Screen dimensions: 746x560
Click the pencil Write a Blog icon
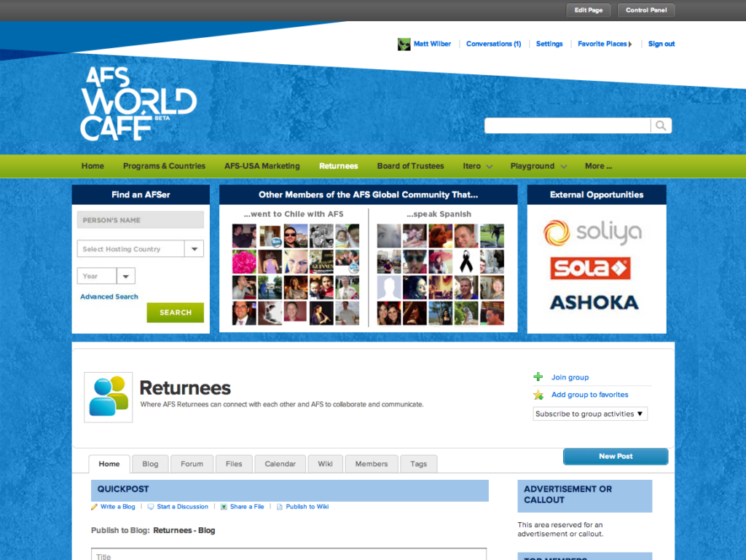click(95, 507)
